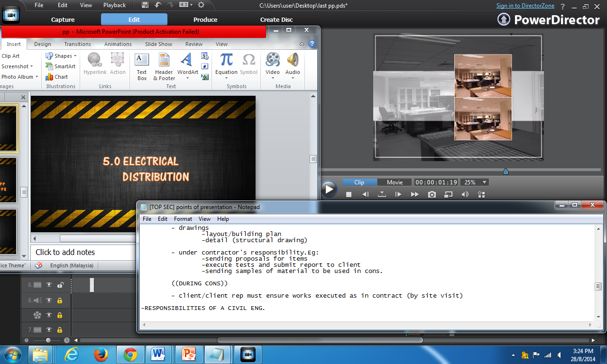Adjust the timeline zoom slider
Image resolution: width=607 pixels, height=364 pixels.
[x=49, y=340]
